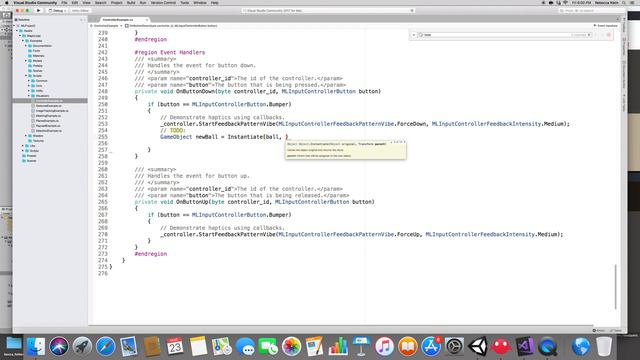Open the member breadcrumb dropdown above editor

coord(171,26)
